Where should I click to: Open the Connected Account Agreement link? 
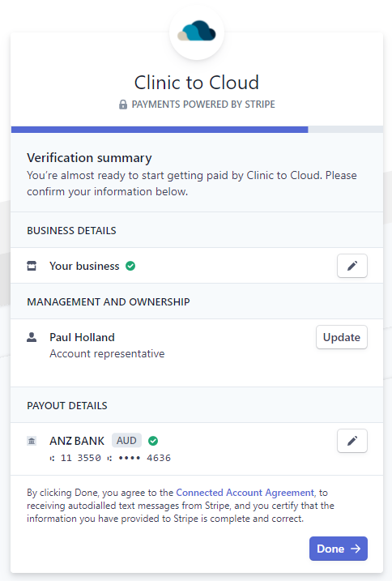(x=245, y=493)
